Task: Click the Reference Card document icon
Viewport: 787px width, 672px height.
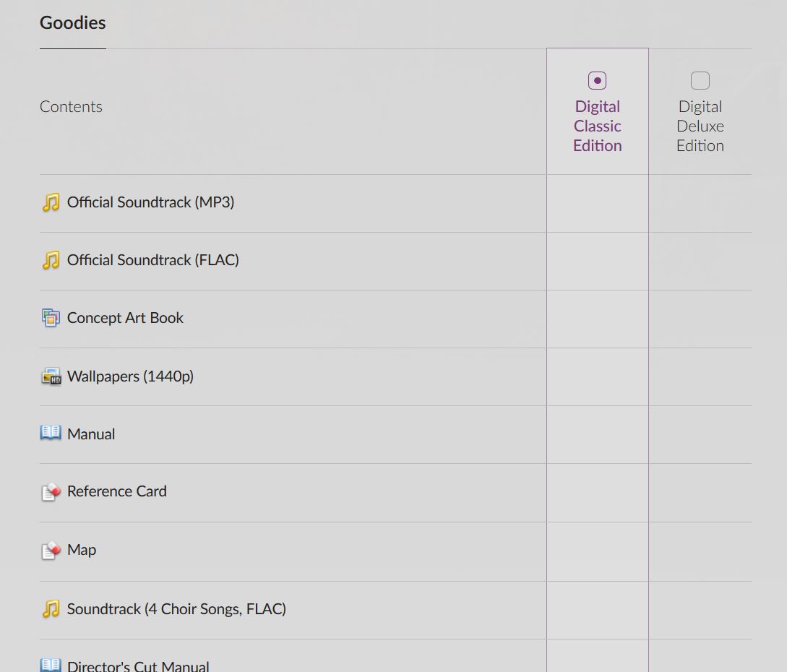Action: click(x=51, y=492)
